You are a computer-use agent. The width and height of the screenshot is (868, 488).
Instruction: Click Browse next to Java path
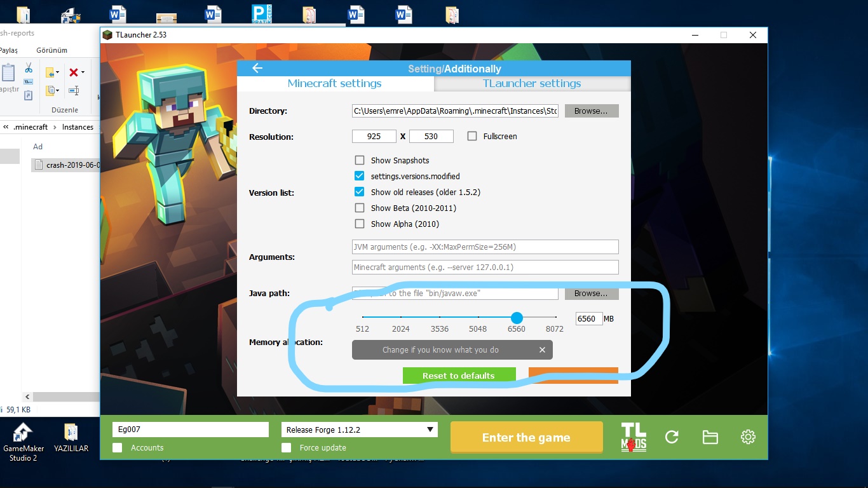[592, 294]
